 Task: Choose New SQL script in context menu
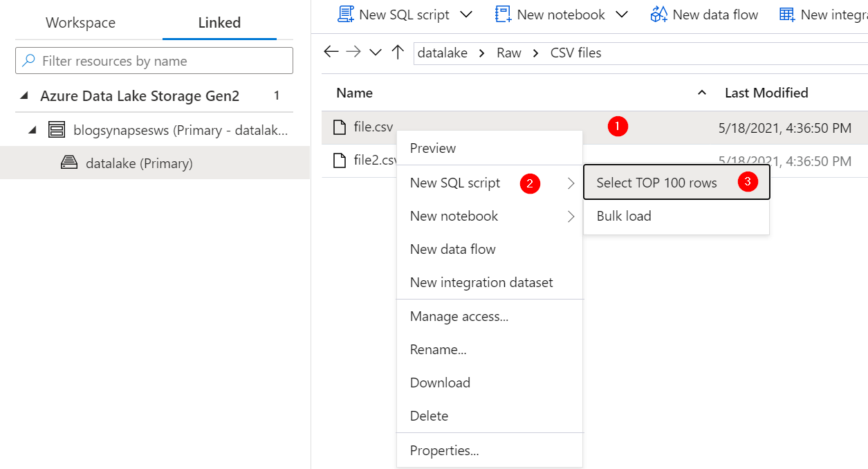coord(490,183)
